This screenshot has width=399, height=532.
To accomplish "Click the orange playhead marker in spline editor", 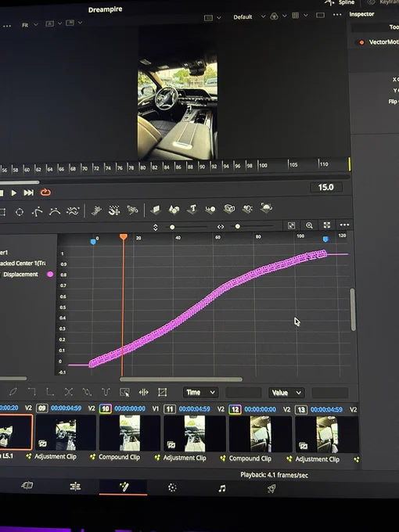I will point(124,236).
